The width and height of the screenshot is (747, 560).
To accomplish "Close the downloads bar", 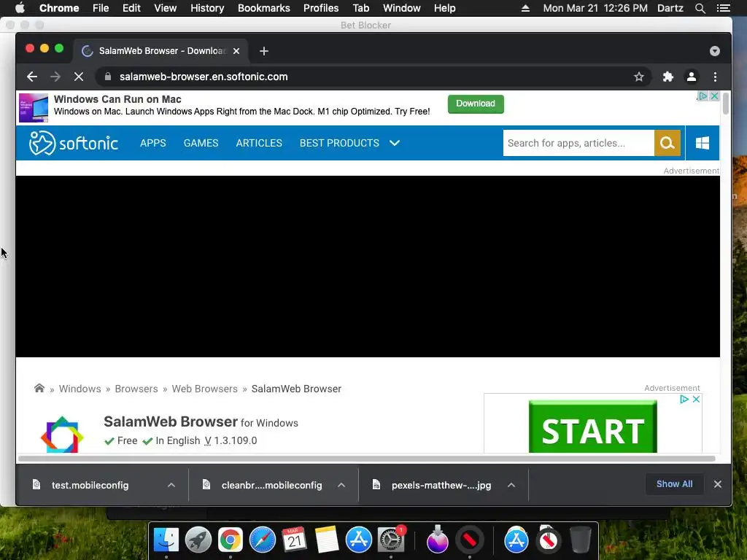I will pyautogui.click(x=718, y=484).
